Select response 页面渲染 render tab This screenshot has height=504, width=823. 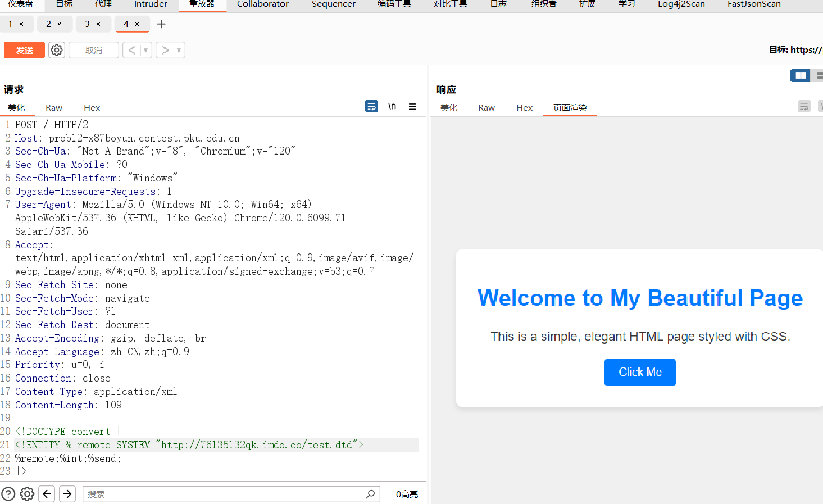570,108
